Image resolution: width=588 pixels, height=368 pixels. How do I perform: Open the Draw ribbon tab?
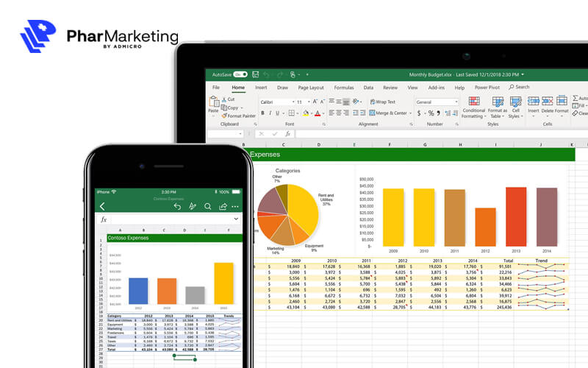[x=282, y=88]
